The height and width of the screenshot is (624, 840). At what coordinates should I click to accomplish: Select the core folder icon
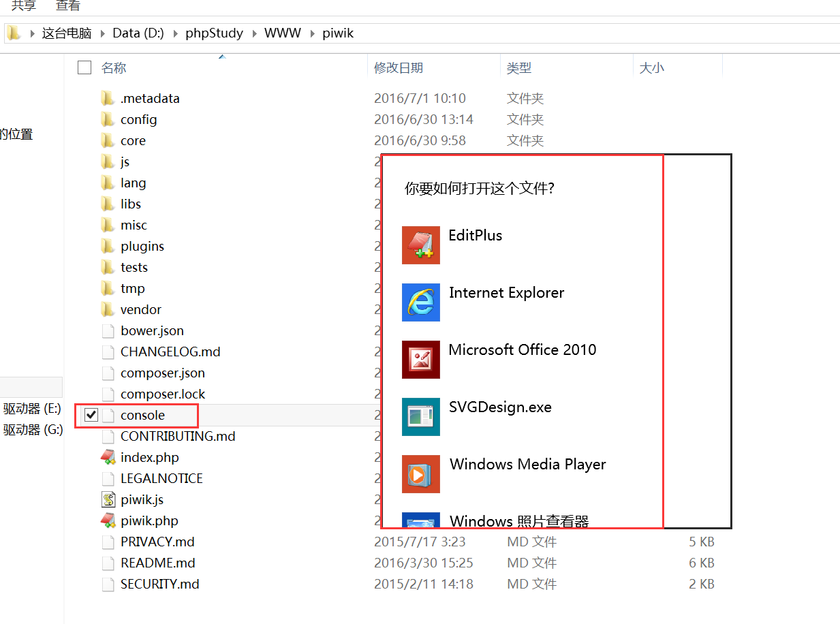click(107, 140)
